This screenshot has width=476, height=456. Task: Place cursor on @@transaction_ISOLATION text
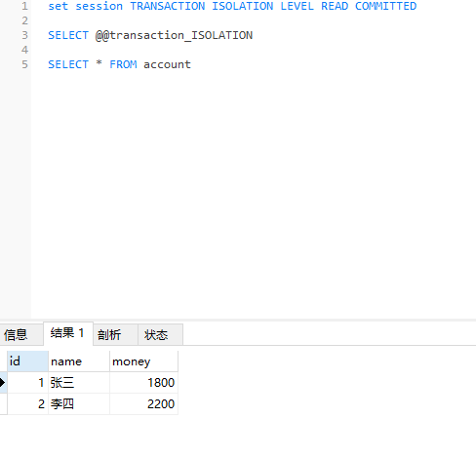pyautogui.click(x=174, y=35)
